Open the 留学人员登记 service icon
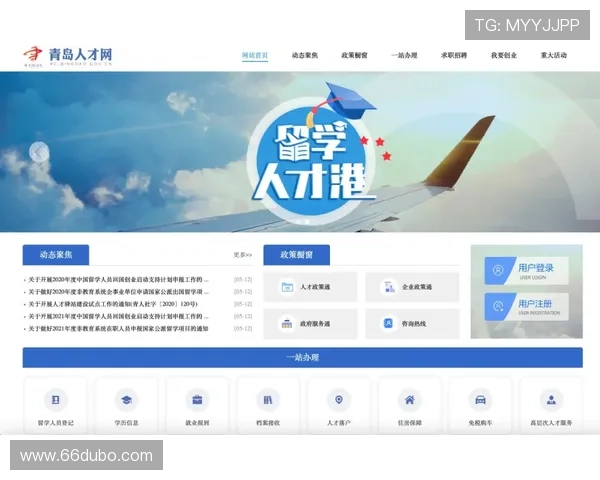Image resolution: width=600 pixels, height=480 pixels. [55, 400]
